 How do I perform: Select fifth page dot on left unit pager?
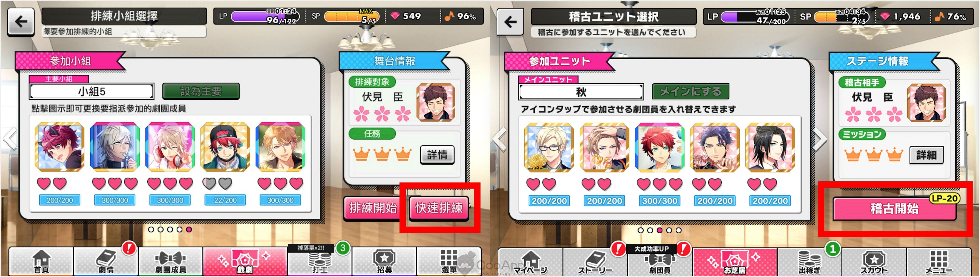point(189,229)
